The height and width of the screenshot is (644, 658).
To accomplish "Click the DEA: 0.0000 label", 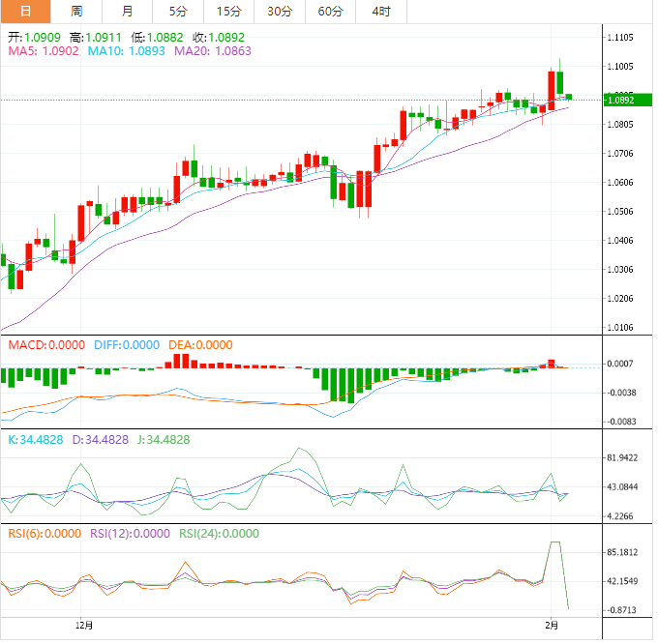I will 200,345.
